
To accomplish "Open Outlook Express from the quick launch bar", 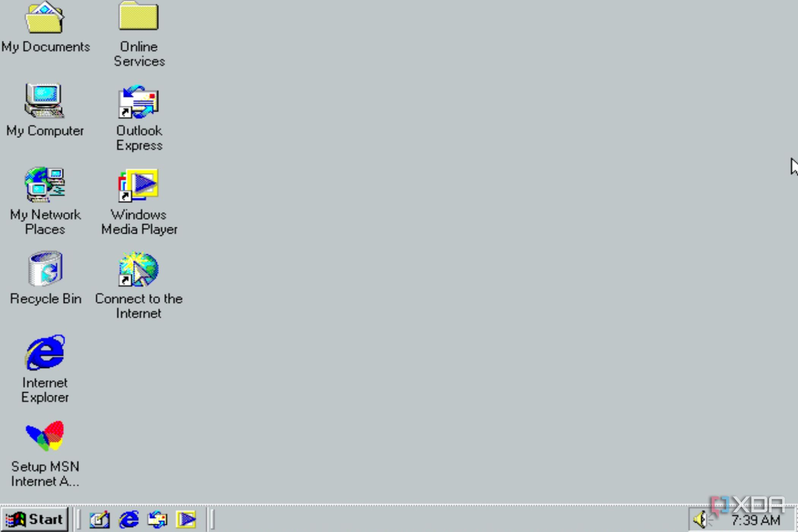I will (157, 519).
